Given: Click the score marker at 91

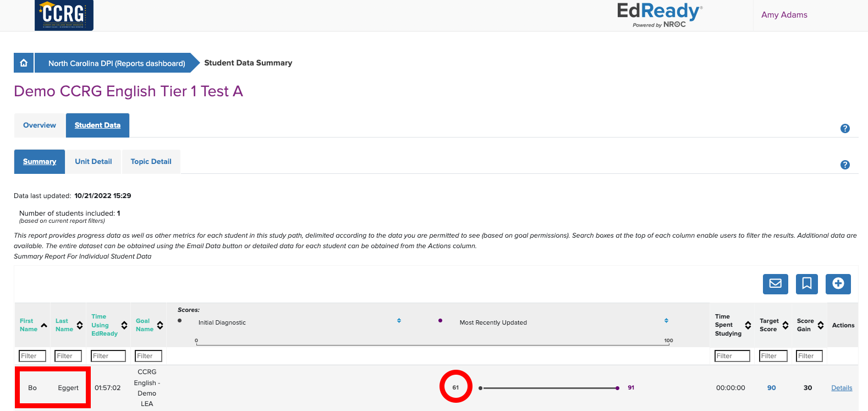Looking at the screenshot, I should [617, 388].
